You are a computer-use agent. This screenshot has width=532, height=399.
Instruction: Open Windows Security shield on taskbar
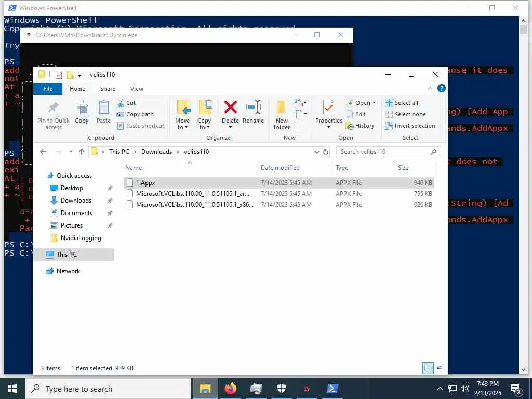click(282, 389)
